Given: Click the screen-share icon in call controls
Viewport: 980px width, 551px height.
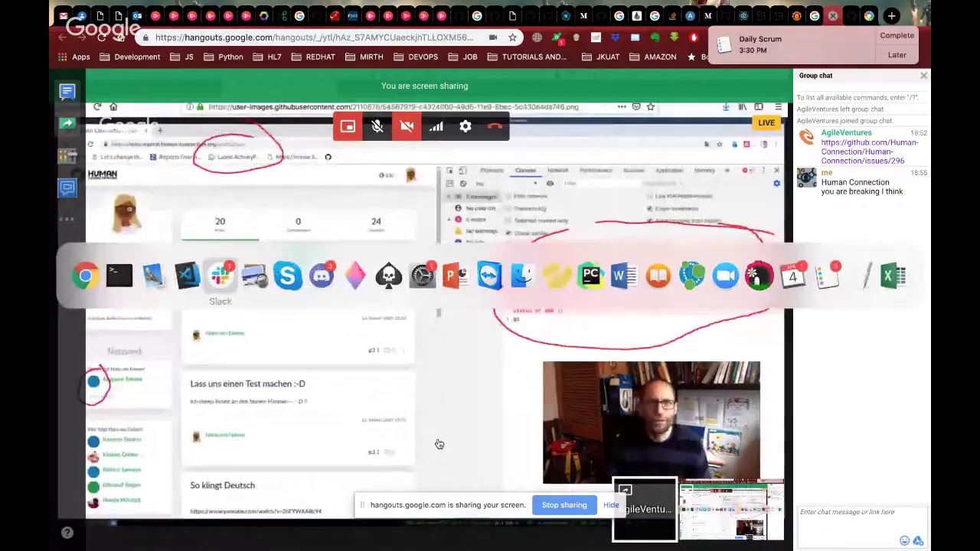Looking at the screenshot, I should coord(348,127).
